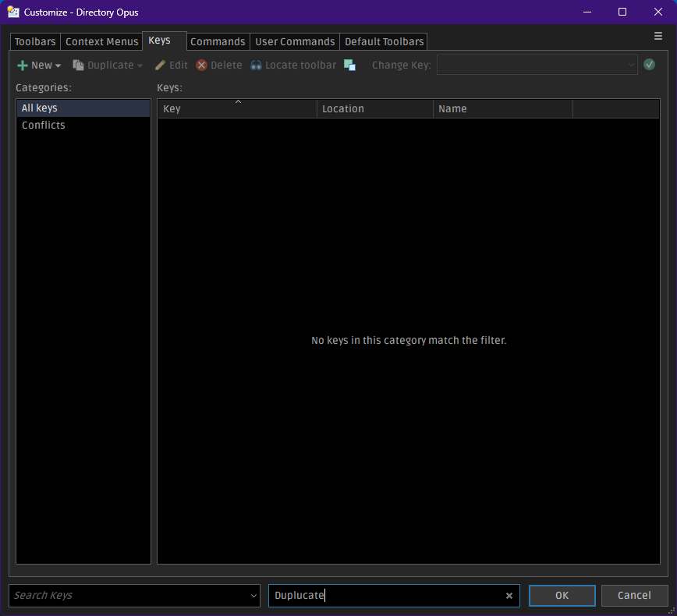Expand the Search Keys dropdown arrow
677x616 pixels.
[x=254, y=596]
